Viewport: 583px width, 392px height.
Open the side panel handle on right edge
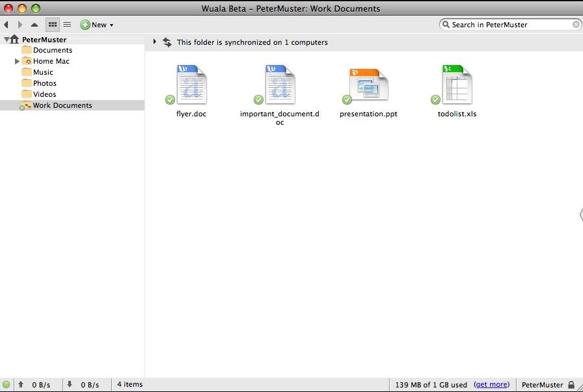581,215
